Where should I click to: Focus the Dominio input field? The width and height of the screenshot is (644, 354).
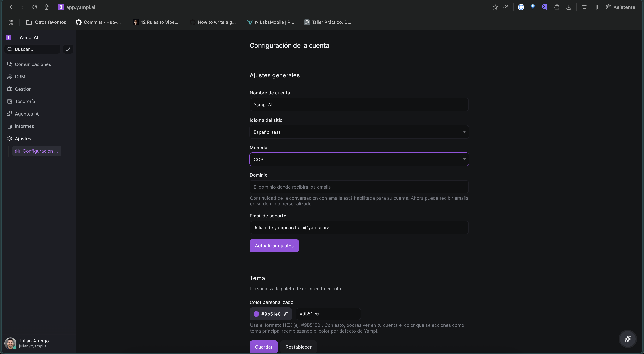tap(359, 187)
